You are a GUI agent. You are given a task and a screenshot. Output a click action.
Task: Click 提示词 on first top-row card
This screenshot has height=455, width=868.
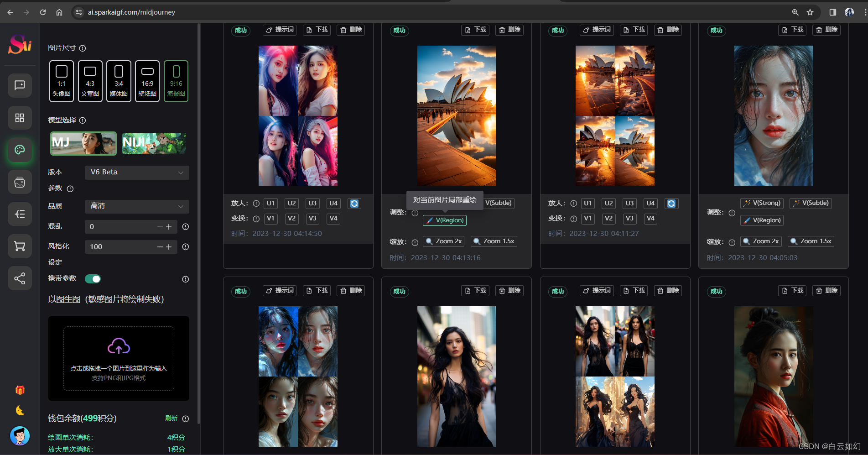click(280, 30)
